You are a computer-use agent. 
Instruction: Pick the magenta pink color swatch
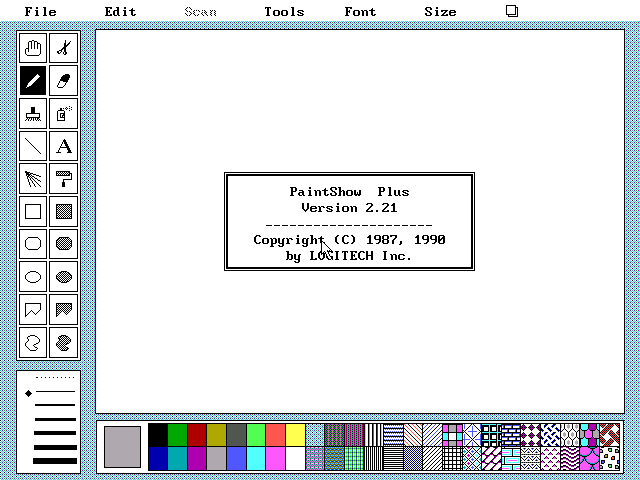(x=276, y=458)
